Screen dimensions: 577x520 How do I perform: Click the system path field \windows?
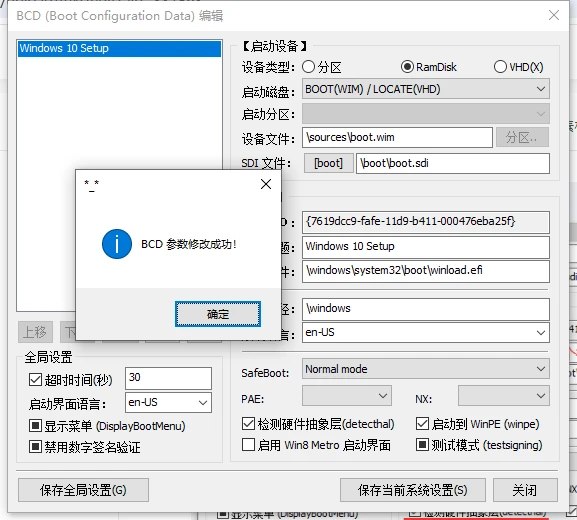426,309
